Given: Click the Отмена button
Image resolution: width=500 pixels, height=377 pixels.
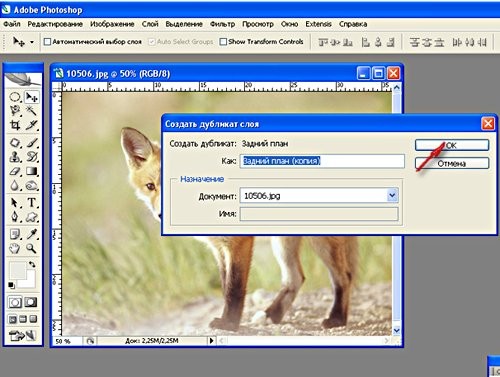Looking at the screenshot, I should pyautogui.click(x=452, y=163).
